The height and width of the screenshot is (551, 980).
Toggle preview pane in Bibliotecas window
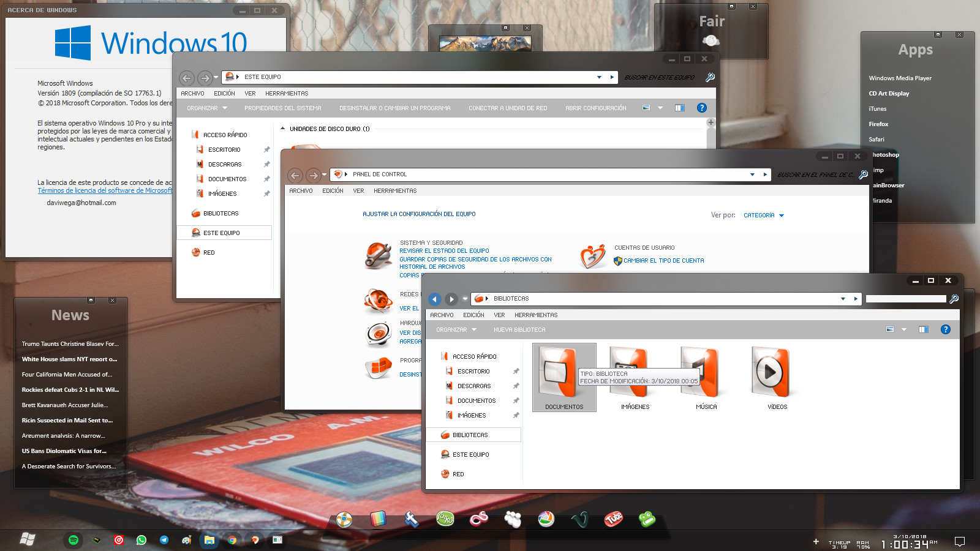(923, 329)
